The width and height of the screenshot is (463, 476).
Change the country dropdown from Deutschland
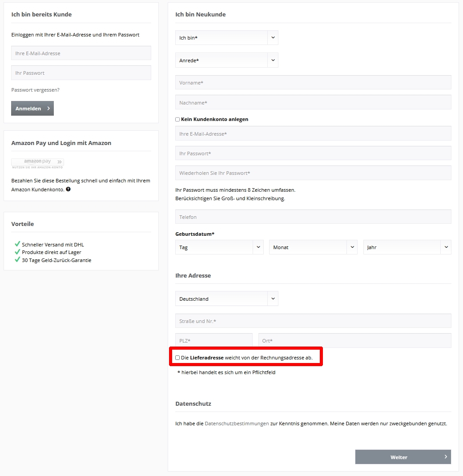tap(226, 299)
